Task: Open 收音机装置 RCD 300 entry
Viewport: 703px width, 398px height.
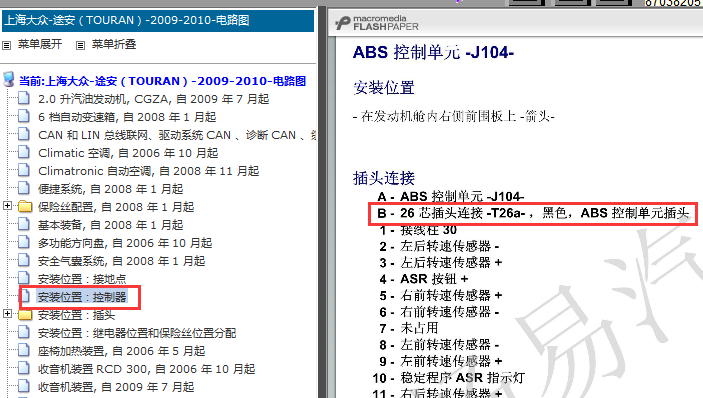Action: coord(146,369)
